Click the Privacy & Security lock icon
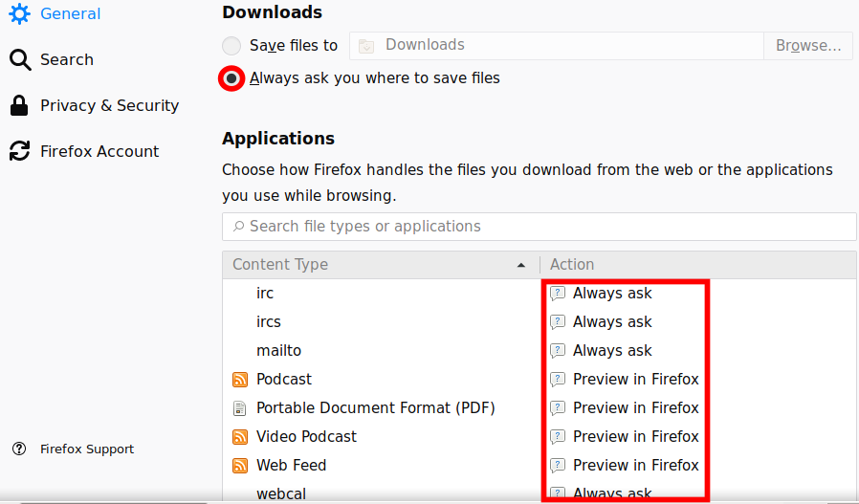 pos(19,106)
